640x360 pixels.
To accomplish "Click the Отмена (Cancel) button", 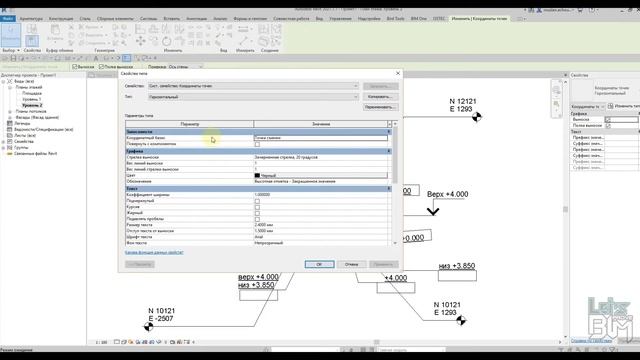I will click(351, 264).
